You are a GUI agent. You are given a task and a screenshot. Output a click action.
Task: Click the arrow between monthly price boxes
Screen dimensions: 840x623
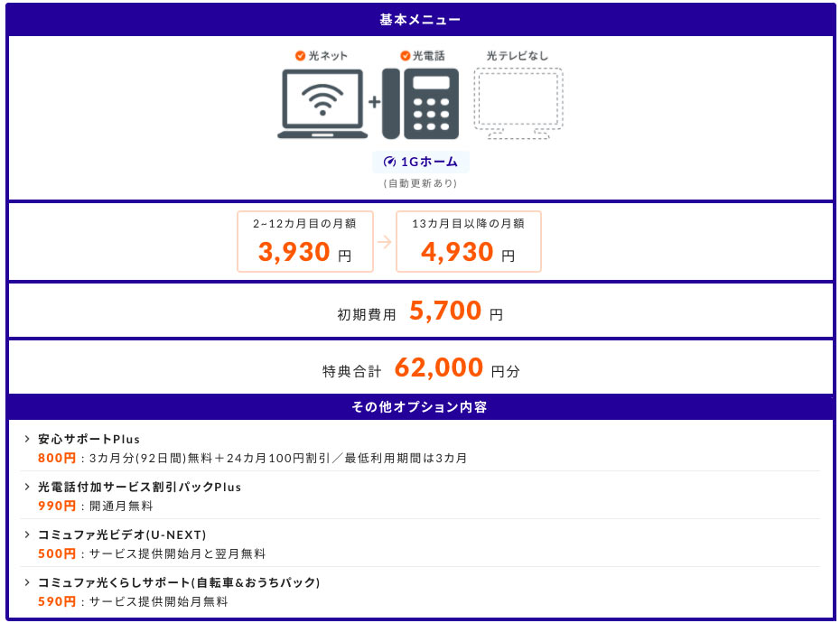[x=385, y=242]
